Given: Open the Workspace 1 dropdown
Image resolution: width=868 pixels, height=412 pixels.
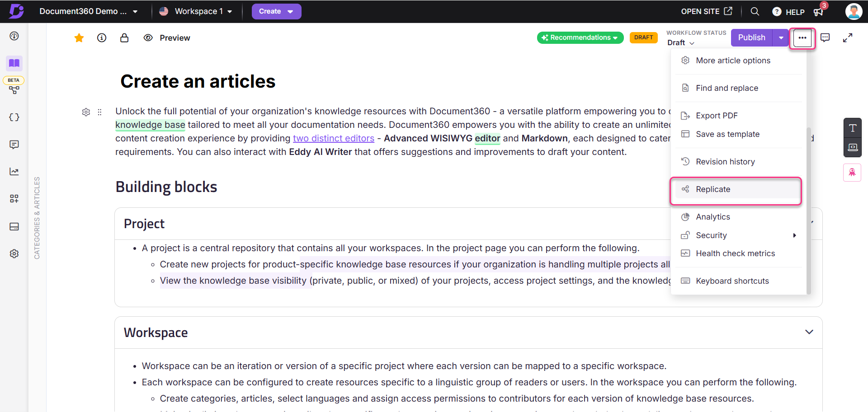Looking at the screenshot, I should pos(196,11).
